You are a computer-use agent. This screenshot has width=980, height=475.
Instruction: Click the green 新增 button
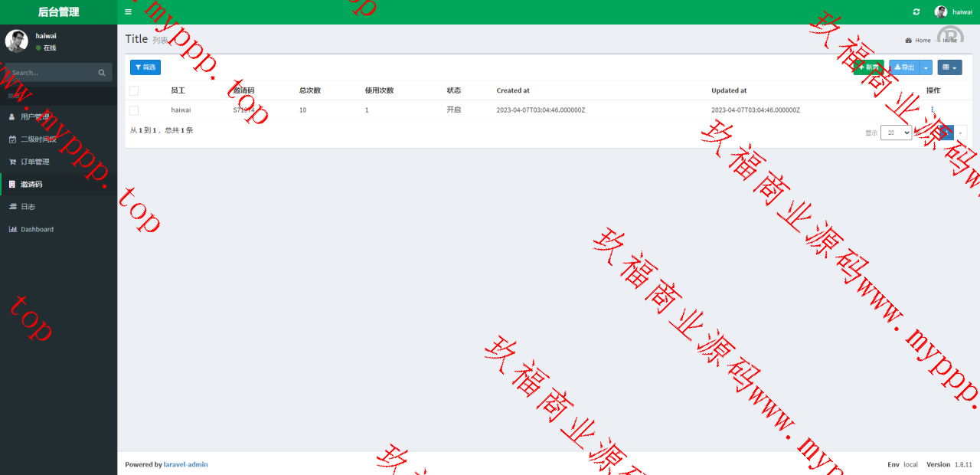pos(868,67)
